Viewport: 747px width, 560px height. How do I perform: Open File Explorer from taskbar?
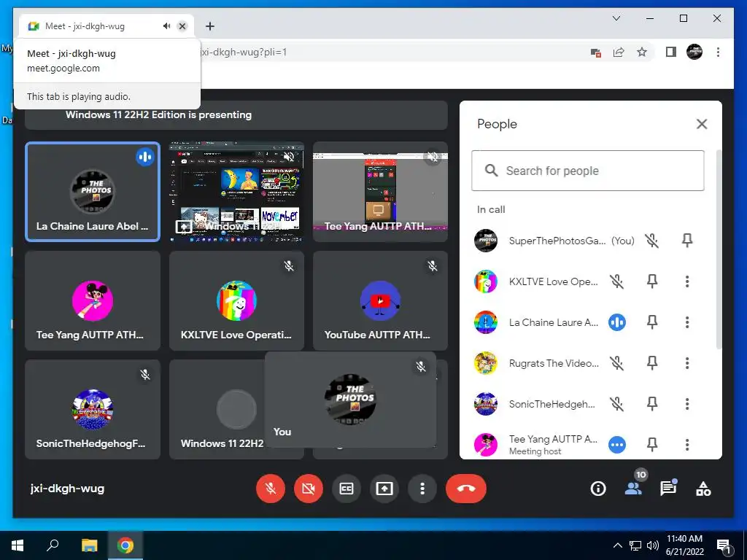[x=89, y=545]
